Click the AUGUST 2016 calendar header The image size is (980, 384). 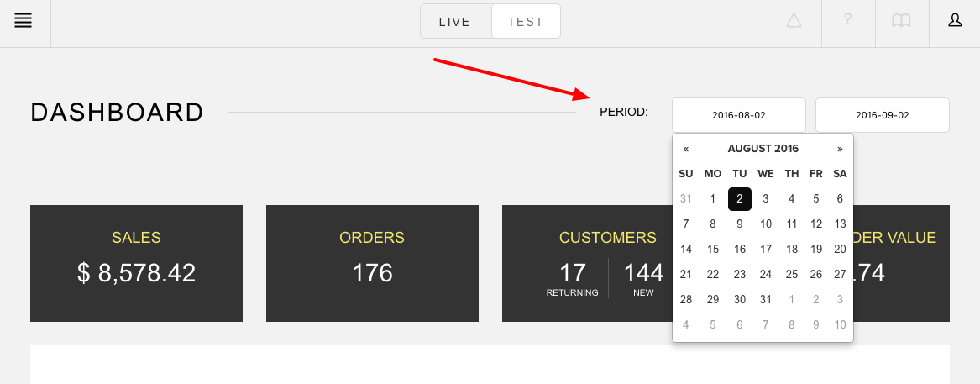coord(763,149)
